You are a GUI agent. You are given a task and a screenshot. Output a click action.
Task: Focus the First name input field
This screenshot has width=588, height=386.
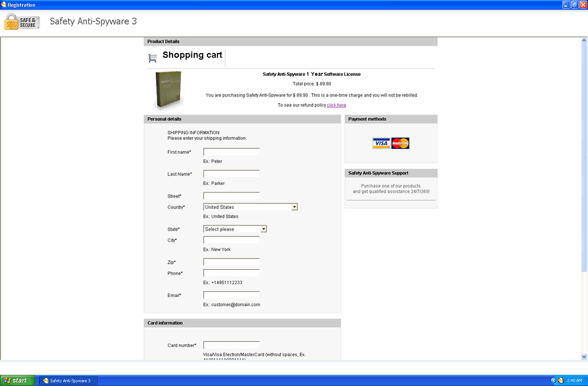[231, 152]
